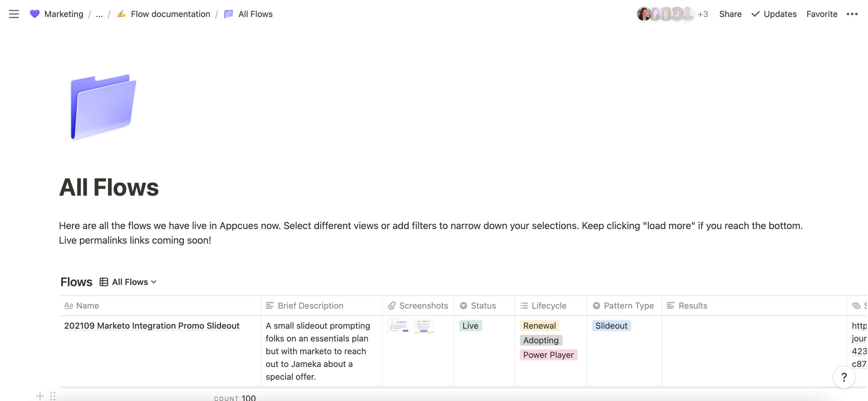The width and height of the screenshot is (868, 401).
Task: Click the three-dots page options icon
Action: (x=852, y=14)
